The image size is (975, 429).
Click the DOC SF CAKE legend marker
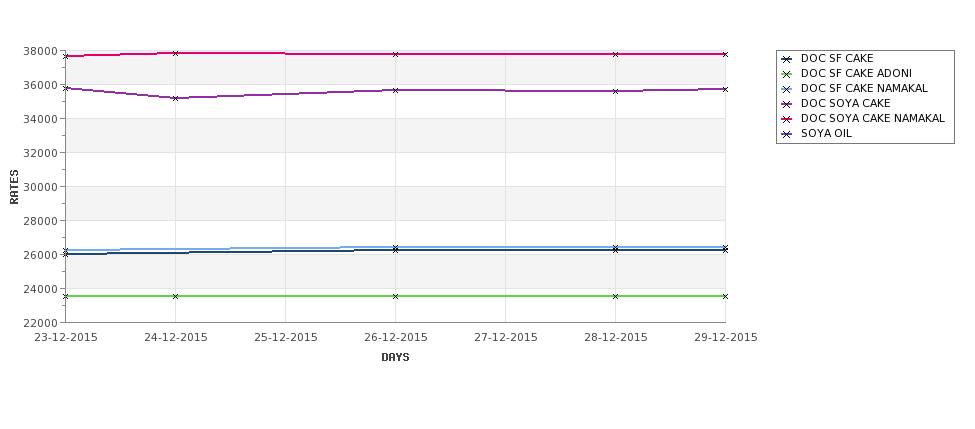click(787, 59)
